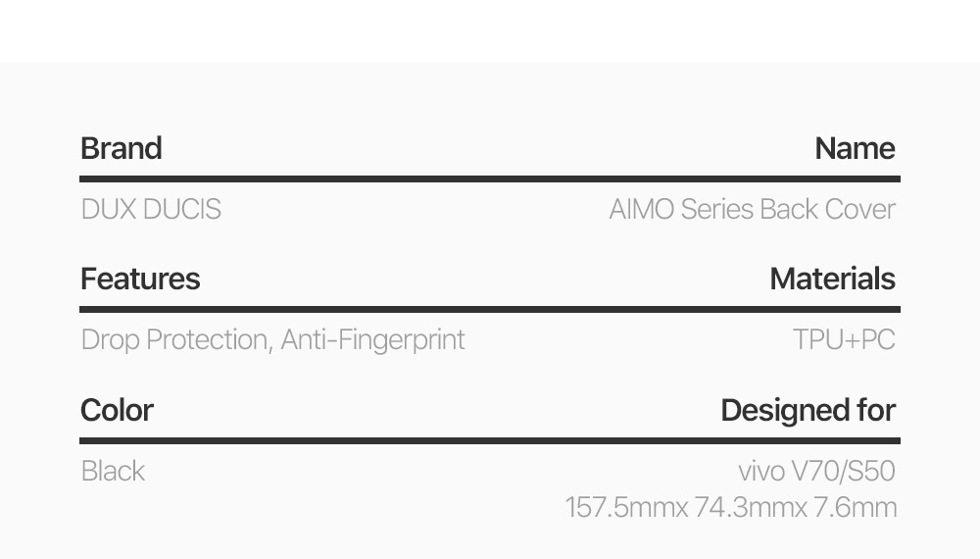The image size is (980, 559).
Task: Click the divider line below Brand heading
Action: (490, 178)
